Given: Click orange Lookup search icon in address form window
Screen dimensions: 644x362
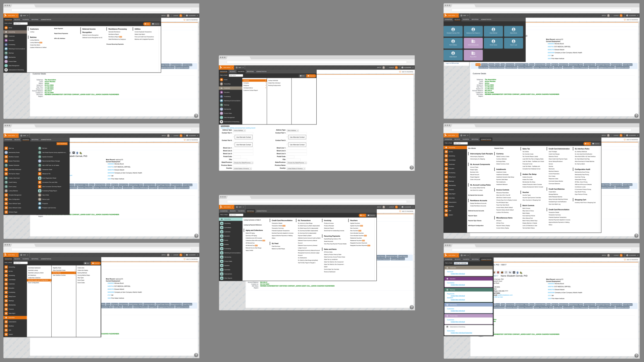Looking at the screenshot, I should (x=396, y=67).
